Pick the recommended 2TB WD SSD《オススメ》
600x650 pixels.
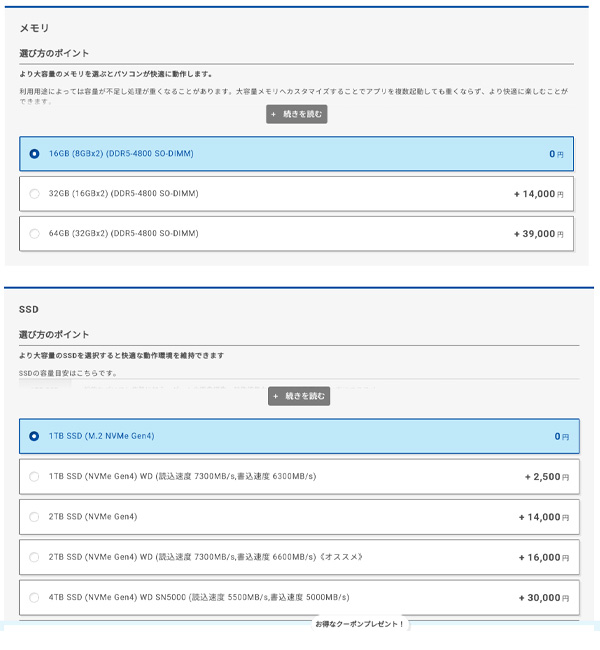[x=35, y=557]
